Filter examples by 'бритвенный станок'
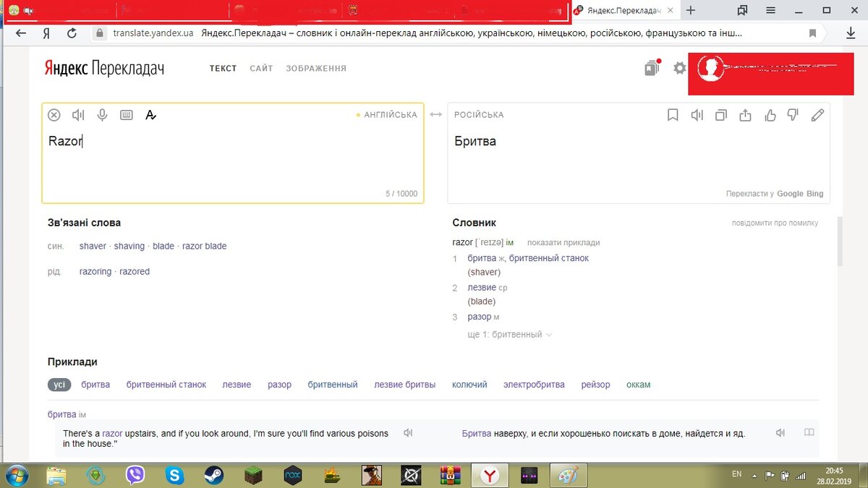The width and height of the screenshot is (868, 488). (x=166, y=385)
